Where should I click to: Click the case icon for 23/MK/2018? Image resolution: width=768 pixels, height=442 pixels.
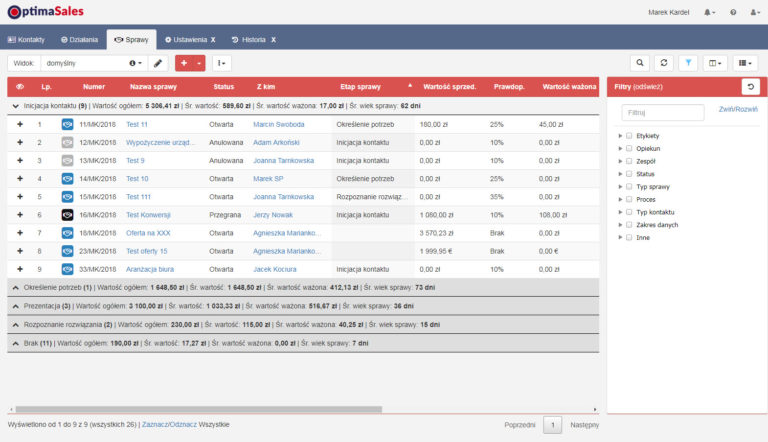tap(68, 251)
